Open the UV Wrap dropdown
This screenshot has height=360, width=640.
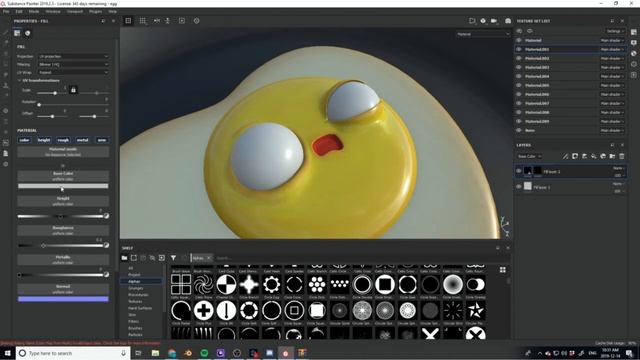73,72
